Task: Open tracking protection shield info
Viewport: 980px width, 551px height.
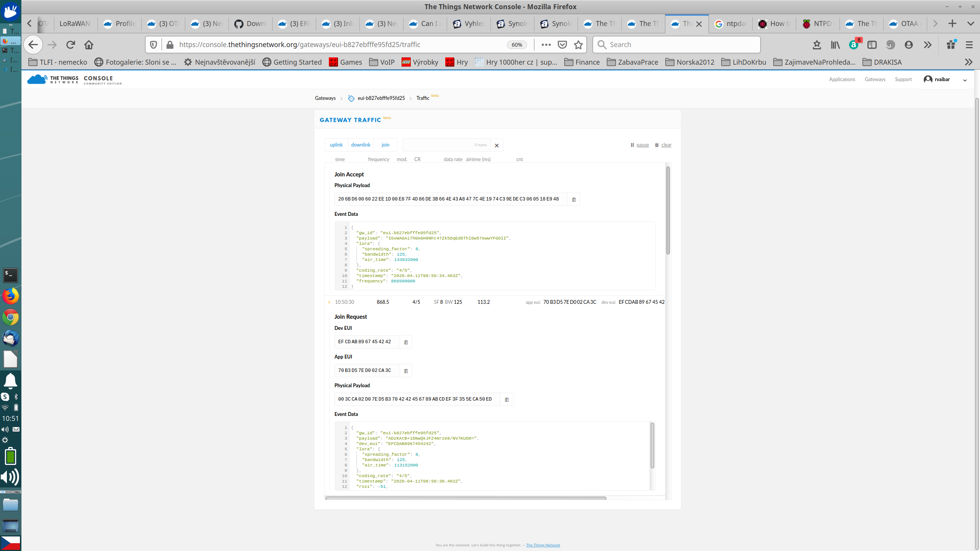Action: click(154, 45)
